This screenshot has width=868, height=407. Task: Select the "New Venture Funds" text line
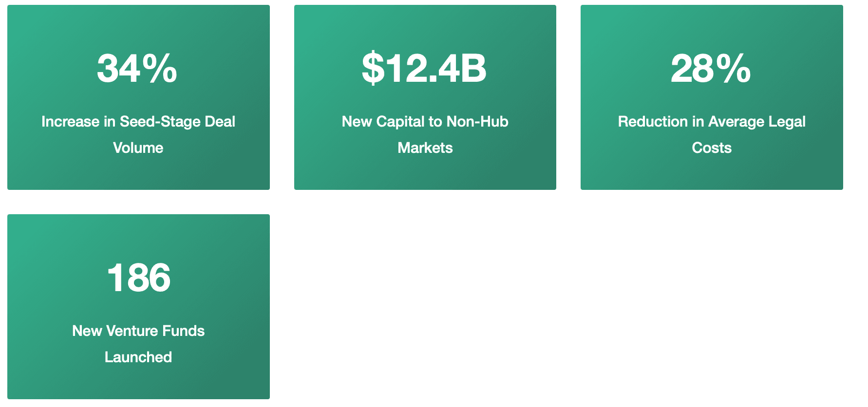pos(138,331)
